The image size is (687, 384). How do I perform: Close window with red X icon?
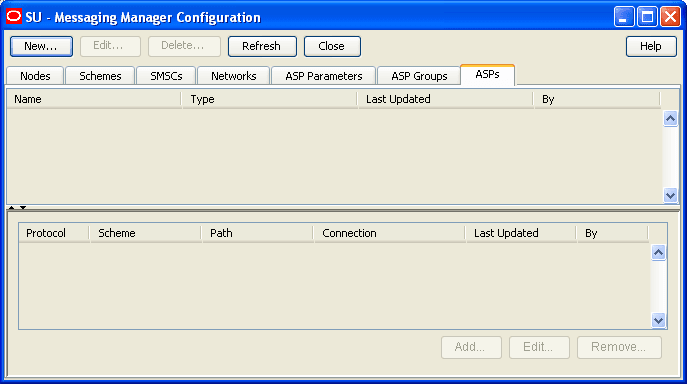click(670, 17)
